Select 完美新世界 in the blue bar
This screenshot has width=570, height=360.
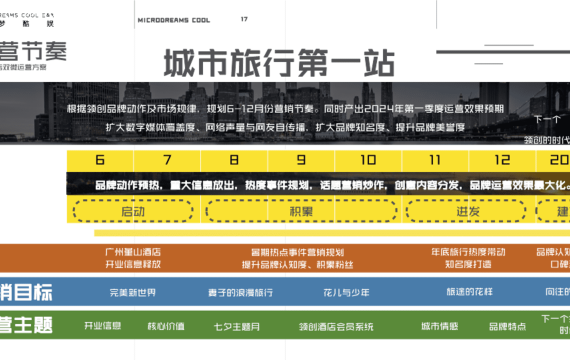click(x=133, y=292)
